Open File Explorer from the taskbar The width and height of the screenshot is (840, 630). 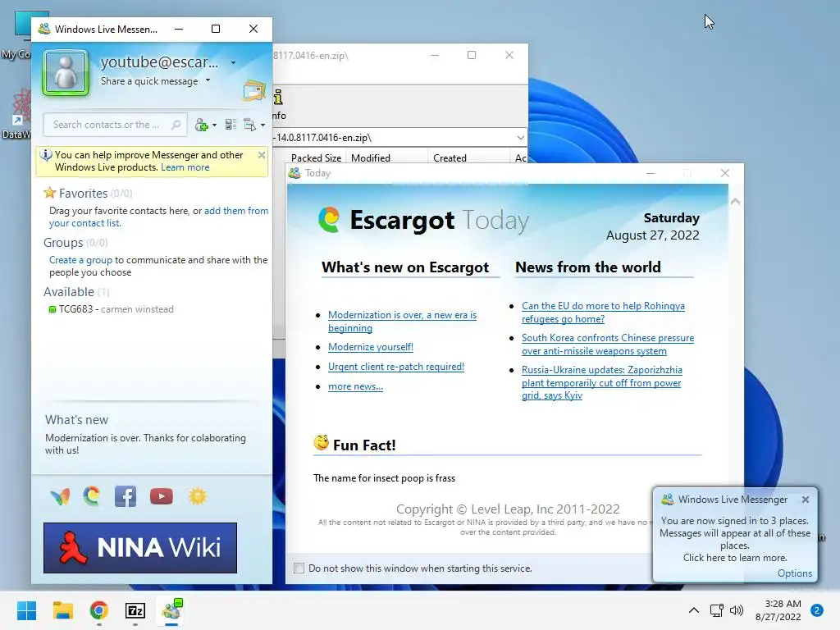62,610
